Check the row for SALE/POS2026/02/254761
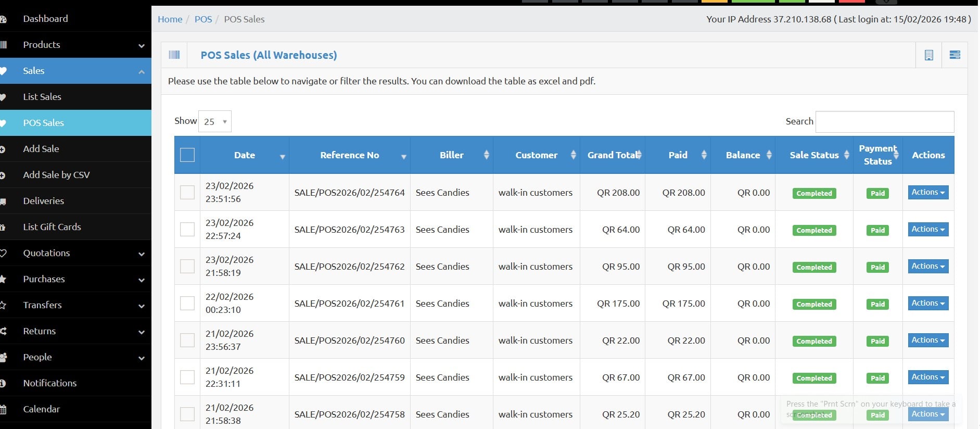The image size is (980, 429). click(187, 303)
